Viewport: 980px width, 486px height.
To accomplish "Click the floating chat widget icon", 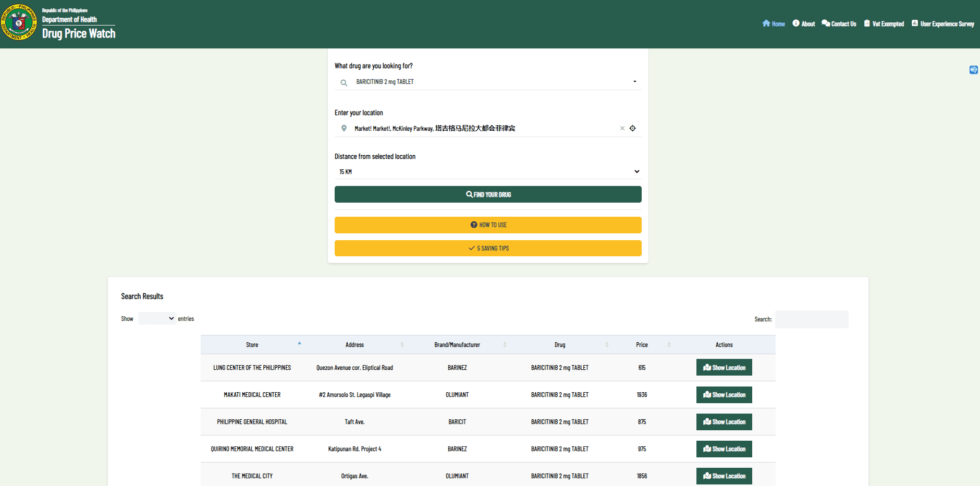I will tap(973, 70).
